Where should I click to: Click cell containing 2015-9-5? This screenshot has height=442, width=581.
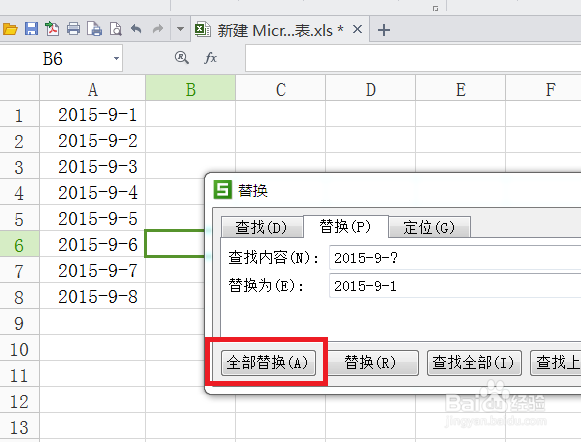93,219
